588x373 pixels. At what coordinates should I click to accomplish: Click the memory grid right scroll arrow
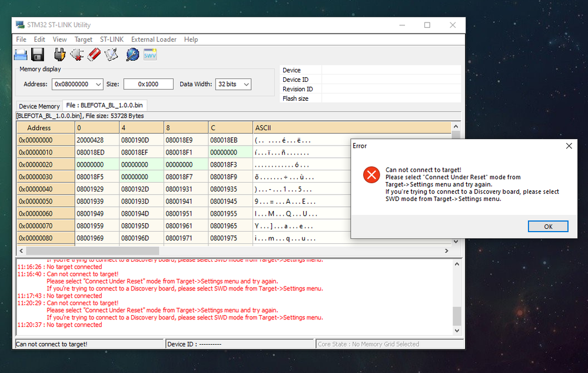446,250
